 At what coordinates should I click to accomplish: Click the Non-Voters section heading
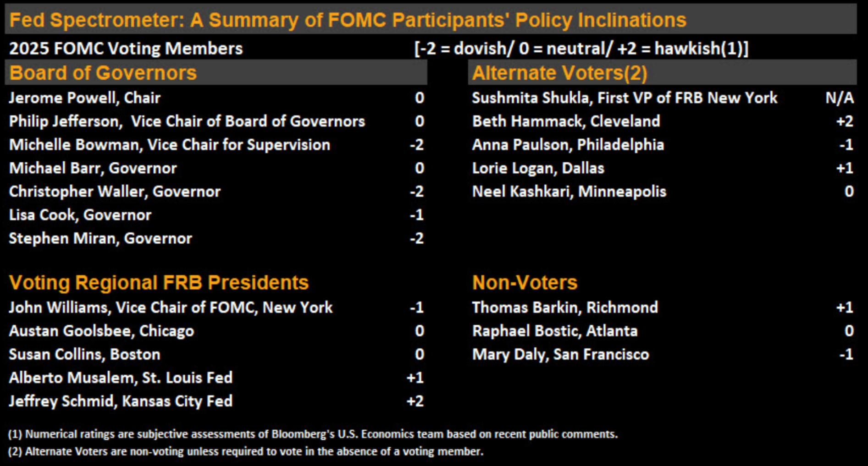[525, 282]
